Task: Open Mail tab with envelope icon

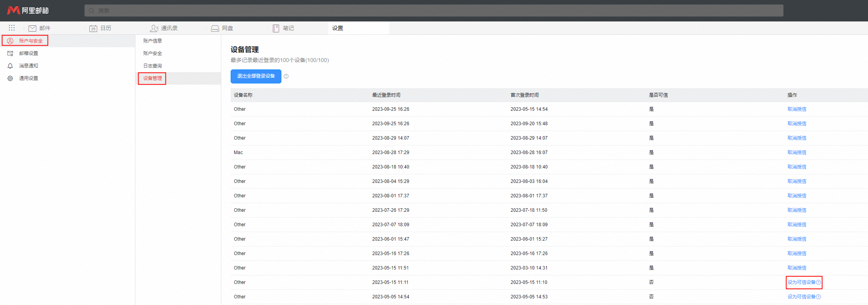Action: [39, 28]
